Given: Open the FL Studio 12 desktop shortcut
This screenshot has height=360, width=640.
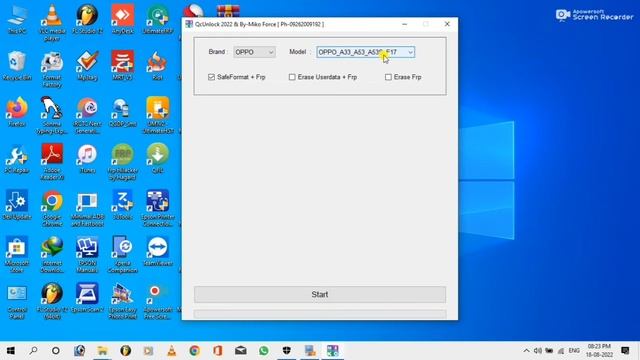Looking at the screenshot, I should point(87,19).
